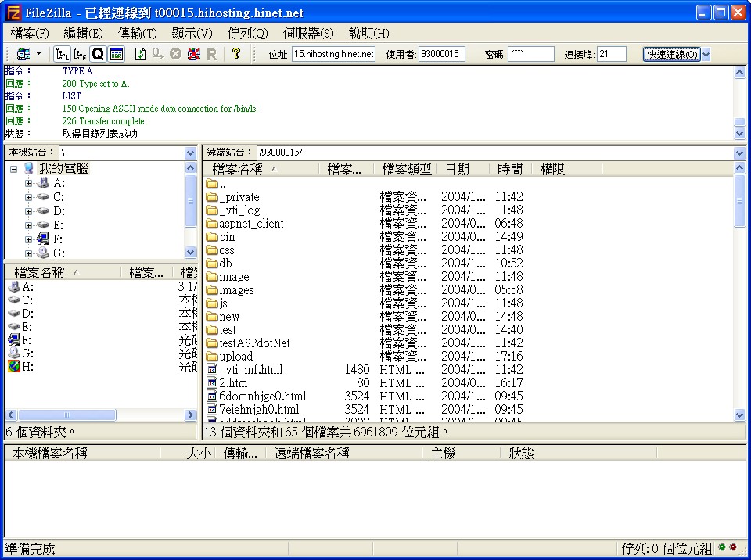Expand the G: drive tree node
This screenshot has width=751, height=560.
28,253
